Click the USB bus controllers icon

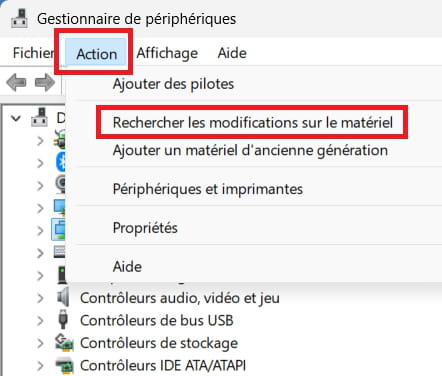63,320
